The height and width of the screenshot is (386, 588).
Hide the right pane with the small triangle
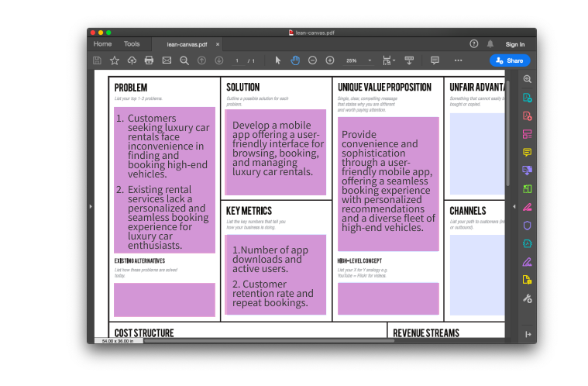pos(514,206)
